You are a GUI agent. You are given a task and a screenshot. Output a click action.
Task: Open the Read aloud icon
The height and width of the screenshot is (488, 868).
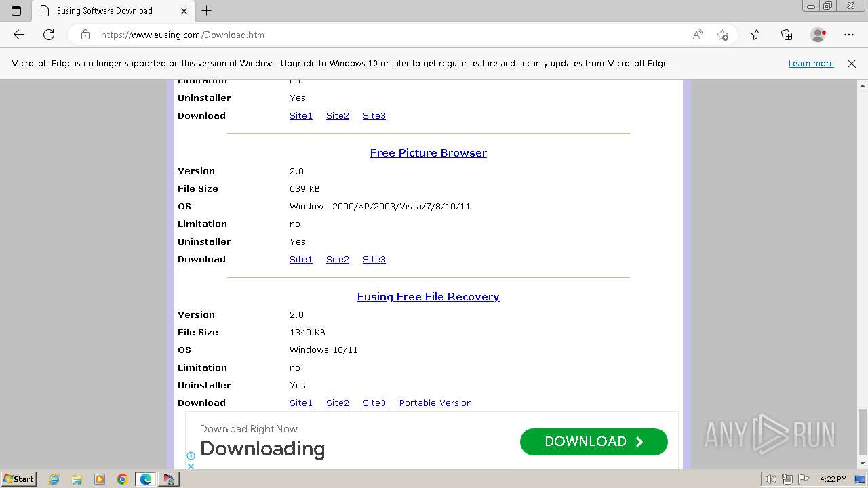pos(697,35)
